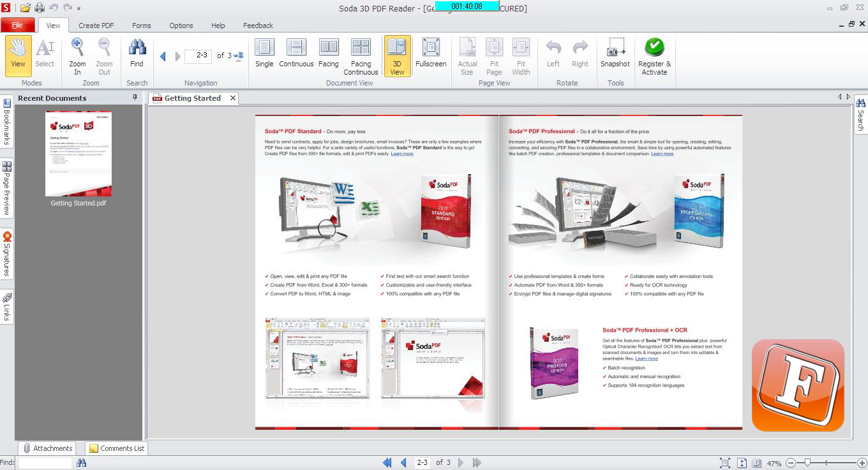Pin the Recent Documents panel

[135, 98]
